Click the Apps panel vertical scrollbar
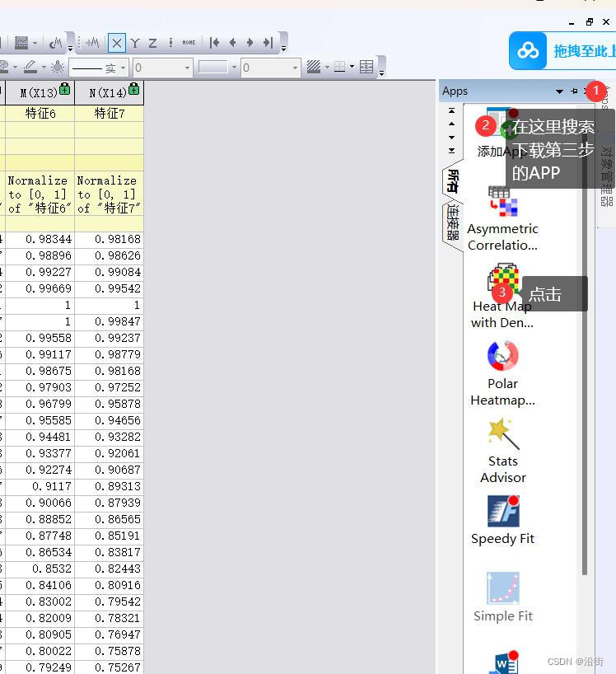Viewport: 616px width, 674px height. click(x=585, y=339)
